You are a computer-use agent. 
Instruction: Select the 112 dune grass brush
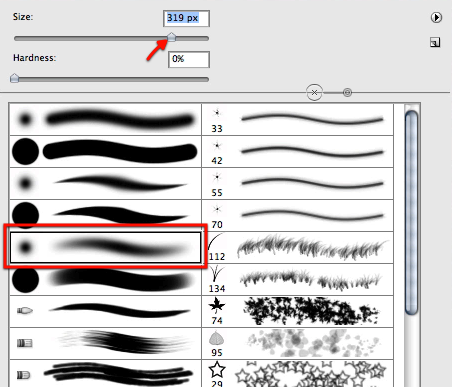(x=298, y=247)
